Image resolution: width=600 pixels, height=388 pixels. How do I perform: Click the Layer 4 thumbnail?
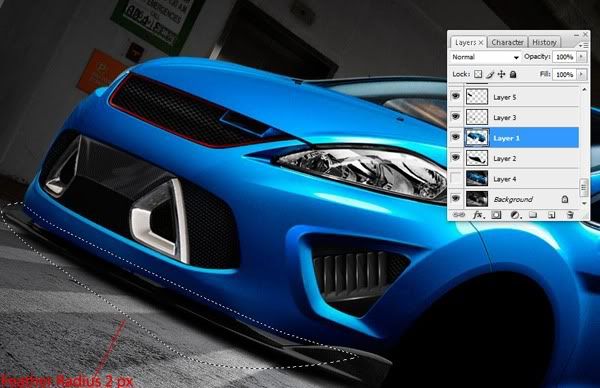[x=477, y=178]
